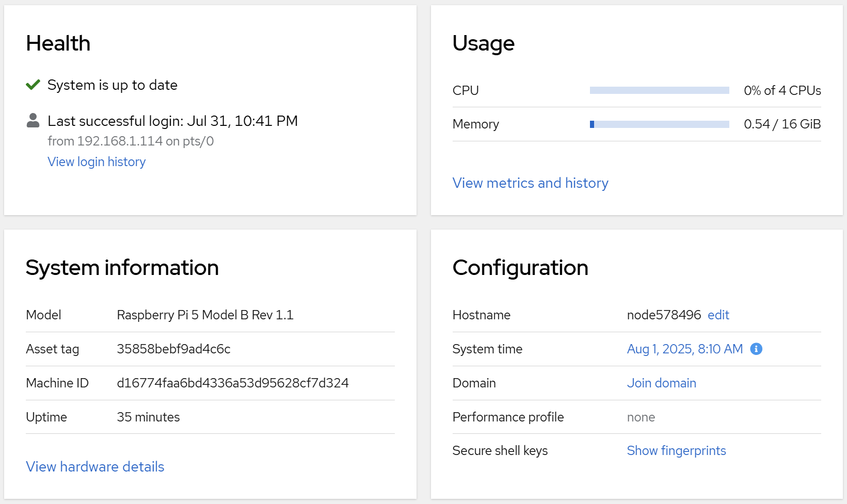Click the user icon beside last login
Viewport: 847px width, 504px height.
33,121
